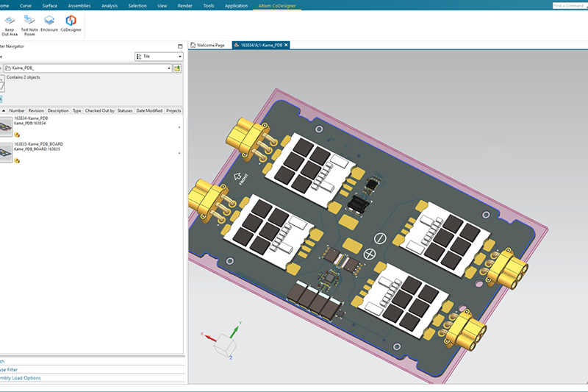The height and width of the screenshot is (392, 588).
Task: Close the 163834/A;1-Kame_PDB tab
Action: 287,45
